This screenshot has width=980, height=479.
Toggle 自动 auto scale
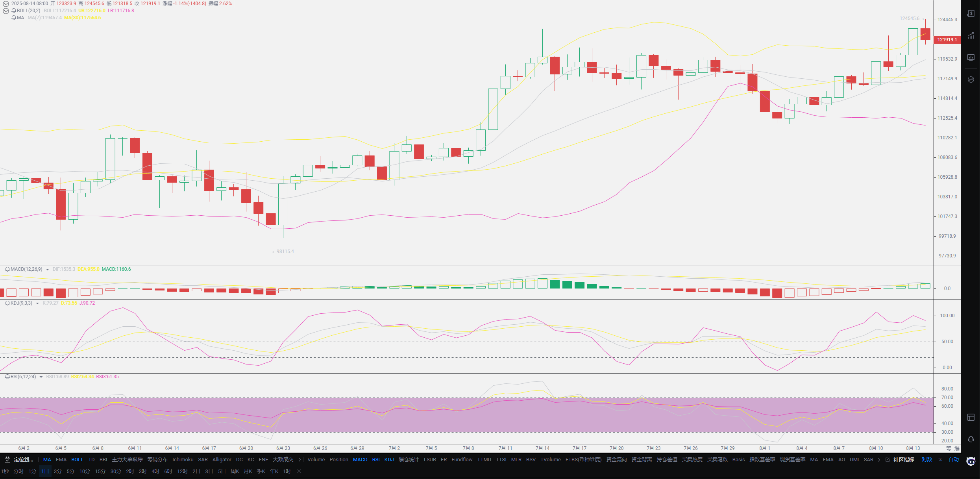click(x=954, y=460)
